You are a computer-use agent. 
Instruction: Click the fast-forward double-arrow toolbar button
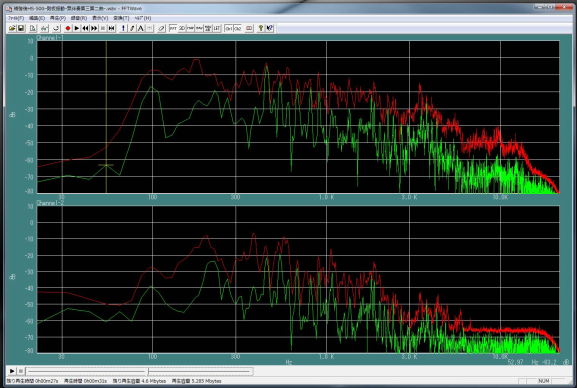click(94, 28)
